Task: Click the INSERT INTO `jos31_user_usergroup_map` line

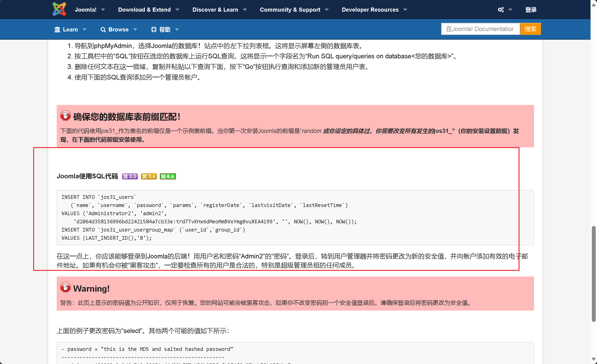Action: tap(153, 230)
